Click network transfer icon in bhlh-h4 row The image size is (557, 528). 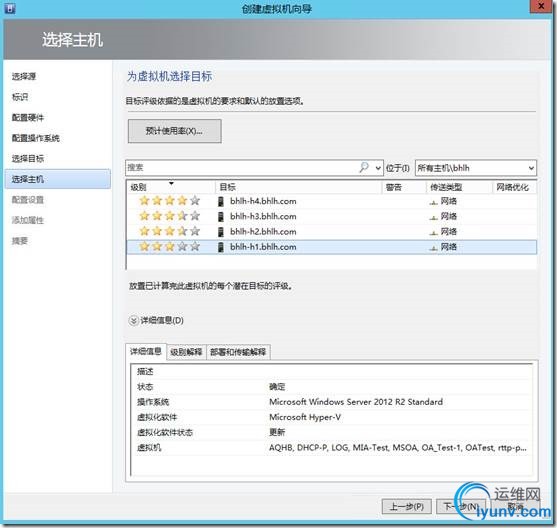point(433,202)
